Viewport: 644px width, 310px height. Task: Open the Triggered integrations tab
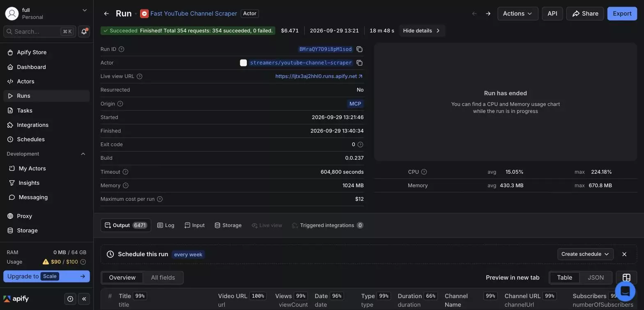(327, 225)
